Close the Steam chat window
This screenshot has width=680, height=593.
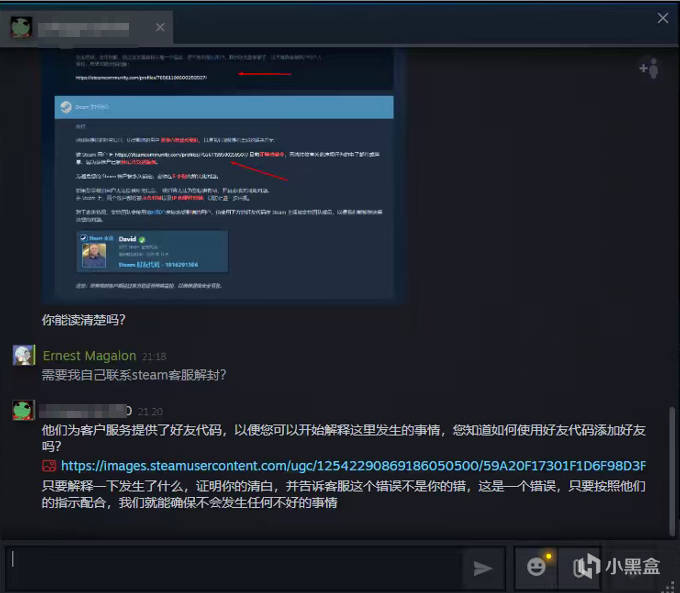(662, 18)
